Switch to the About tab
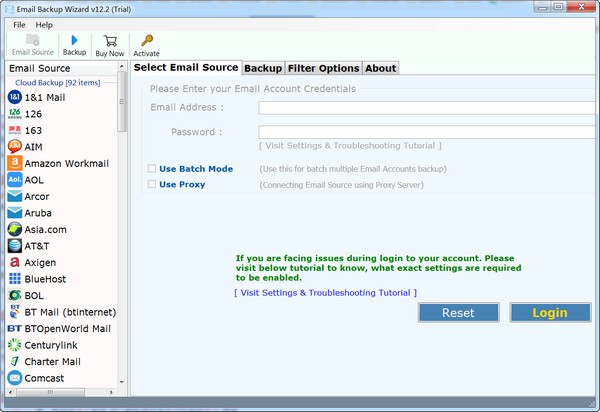The width and height of the screenshot is (600, 412). pos(380,68)
